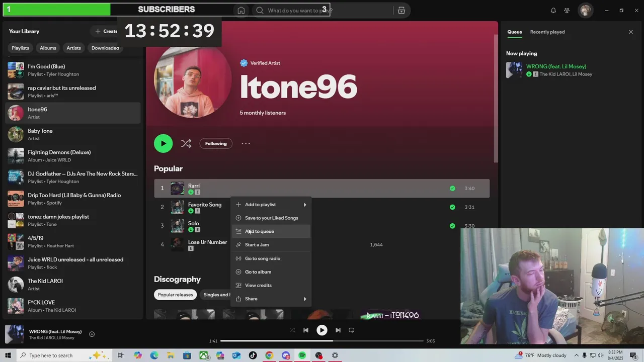Toggle saved checkmark for Rarri track
This screenshot has height=362, width=644.
pyautogui.click(x=452, y=189)
